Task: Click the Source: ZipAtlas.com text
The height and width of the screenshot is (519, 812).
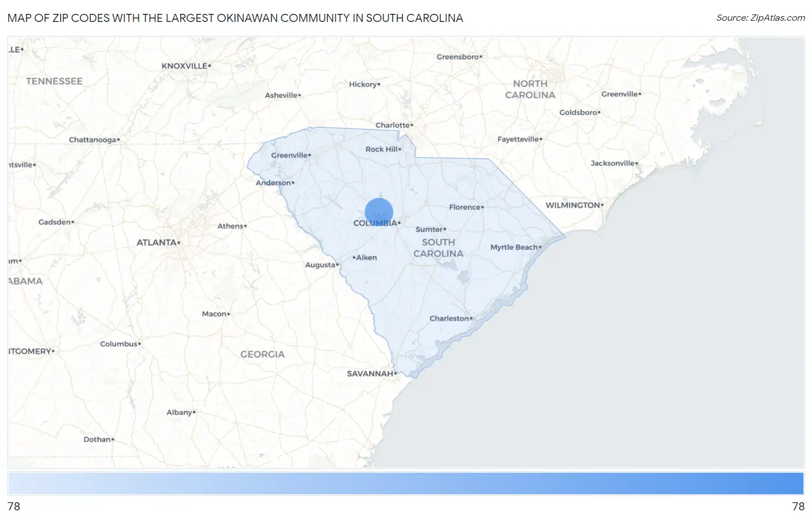Action: [761, 18]
